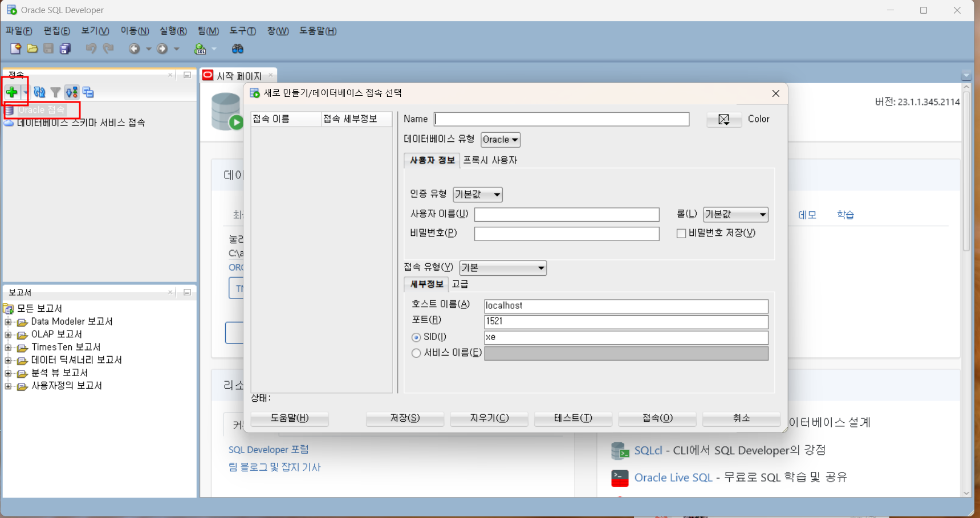The height and width of the screenshot is (518, 980).
Task: Expand the 데이터 딕셔너리 보고서 tree node
Action: pos(8,360)
